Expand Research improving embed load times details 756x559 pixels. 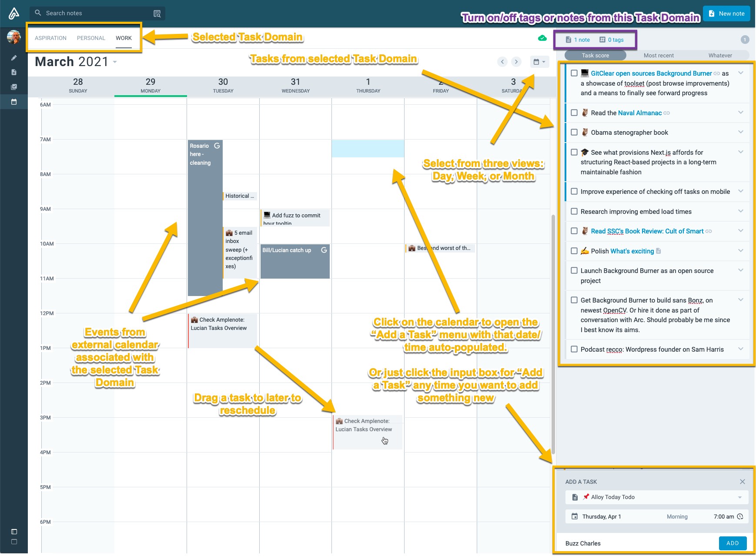(740, 211)
